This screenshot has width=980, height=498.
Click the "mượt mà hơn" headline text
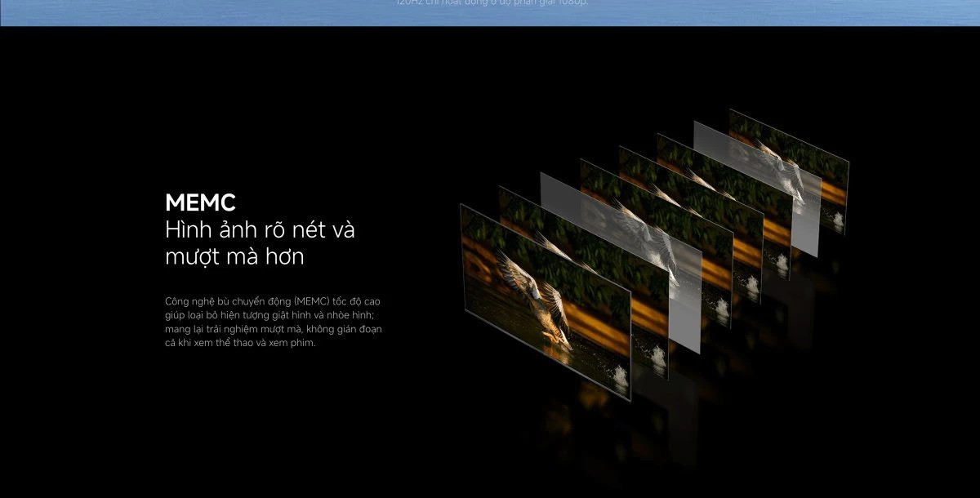click(234, 256)
